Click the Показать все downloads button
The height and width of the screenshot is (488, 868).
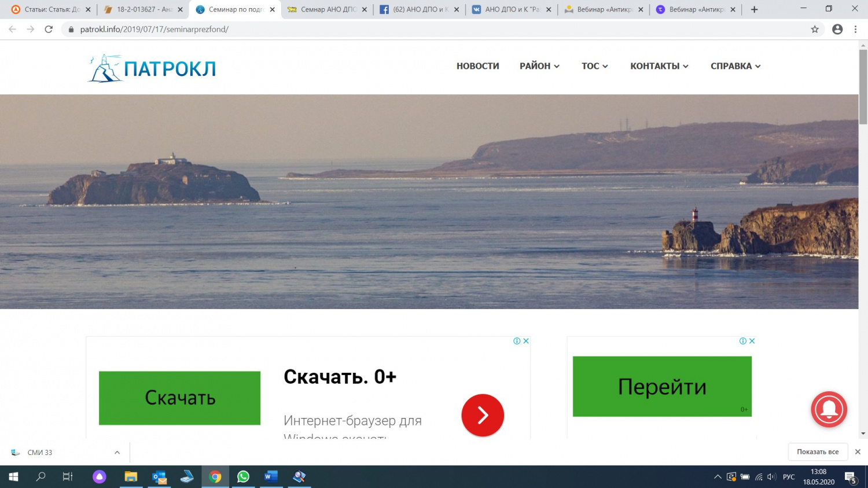click(x=817, y=452)
